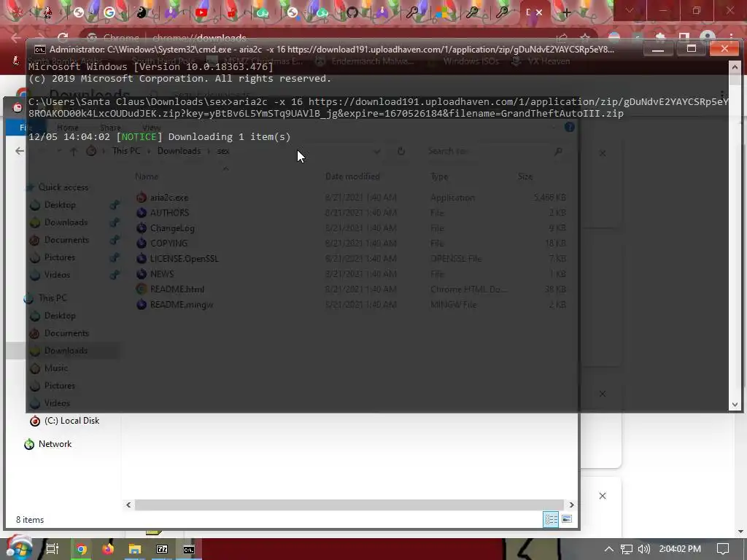The width and height of the screenshot is (747, 560).
Task: Click the Explorer horizontal scrollbar thumb
Action: tap(349, 505)
